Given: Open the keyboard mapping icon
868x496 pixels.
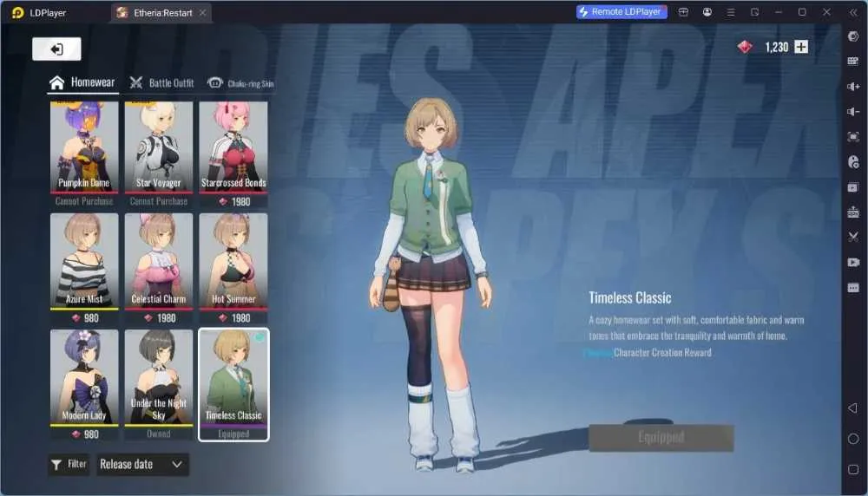Looking at the screenshot, I should click(853, 61).
